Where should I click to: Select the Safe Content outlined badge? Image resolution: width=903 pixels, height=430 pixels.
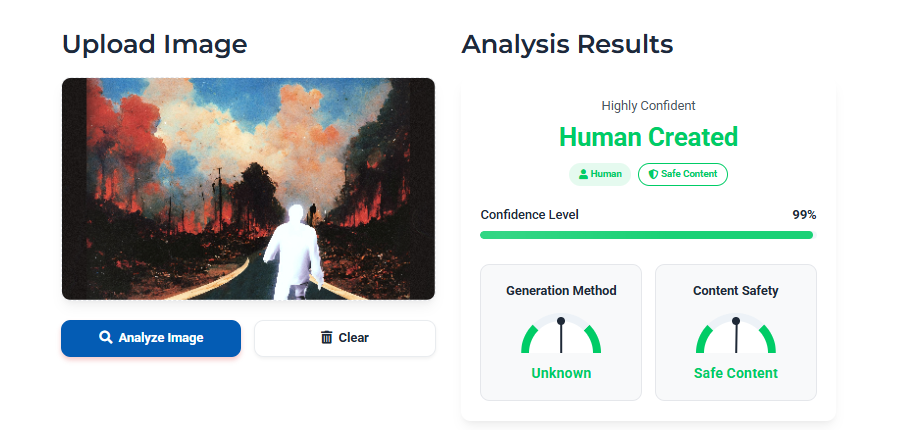pos(682,174)
